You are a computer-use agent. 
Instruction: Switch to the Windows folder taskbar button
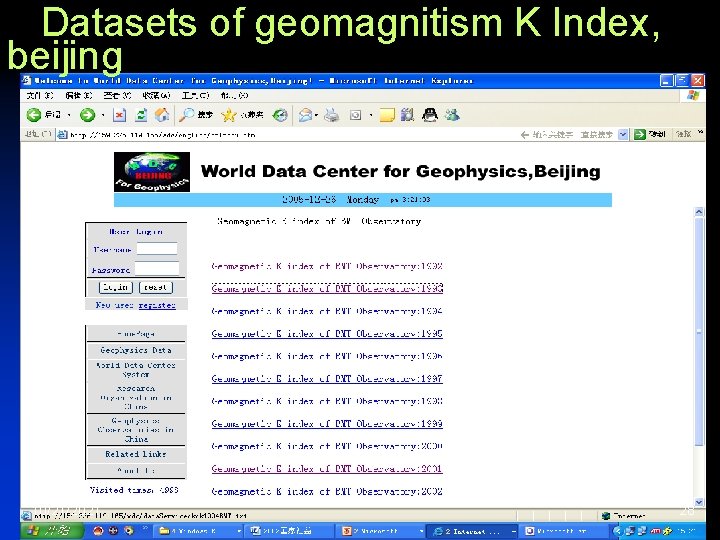click(x=199, y=531)
